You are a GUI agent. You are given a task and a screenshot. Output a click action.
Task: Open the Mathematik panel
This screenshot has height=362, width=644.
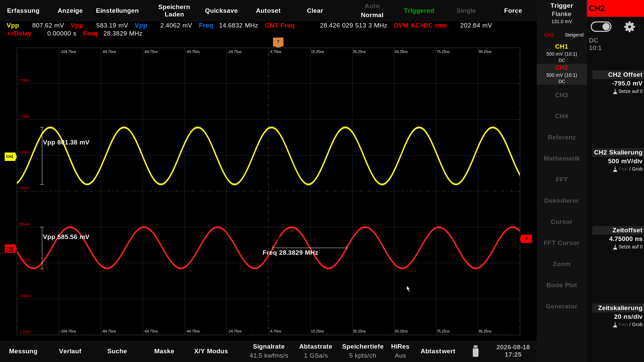(561, 159)
